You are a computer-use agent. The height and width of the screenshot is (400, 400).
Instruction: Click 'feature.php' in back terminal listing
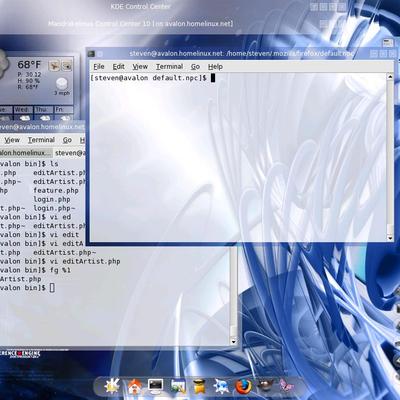[56, 191]
